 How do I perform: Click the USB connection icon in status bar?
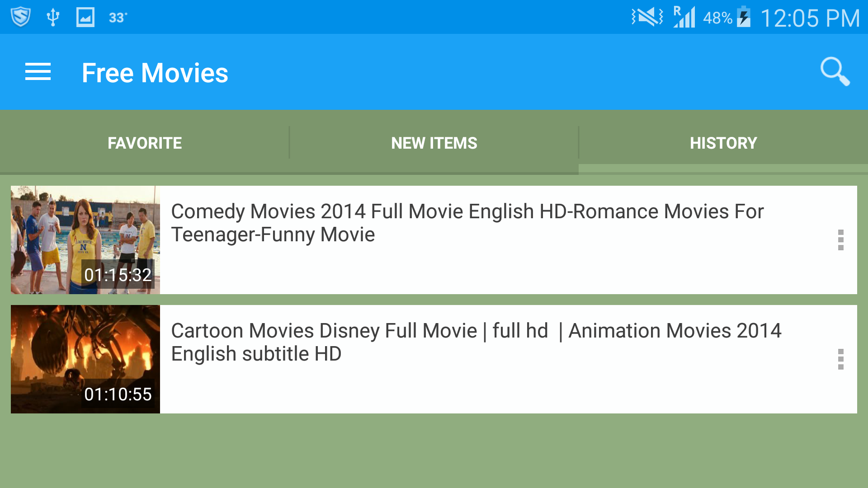point(53,17)
